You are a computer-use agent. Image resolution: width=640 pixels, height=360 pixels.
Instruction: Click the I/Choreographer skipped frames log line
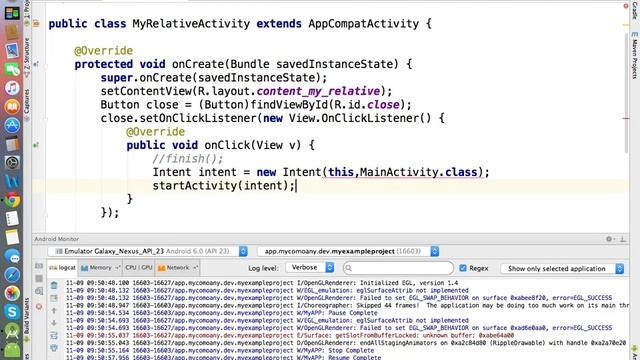click(x=347, y=306)
